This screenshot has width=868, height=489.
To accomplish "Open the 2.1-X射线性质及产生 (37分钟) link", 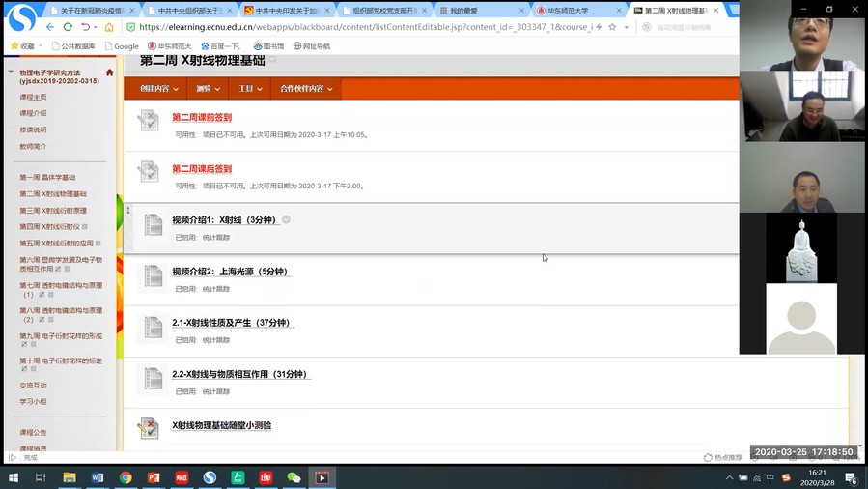I will 232,323.
